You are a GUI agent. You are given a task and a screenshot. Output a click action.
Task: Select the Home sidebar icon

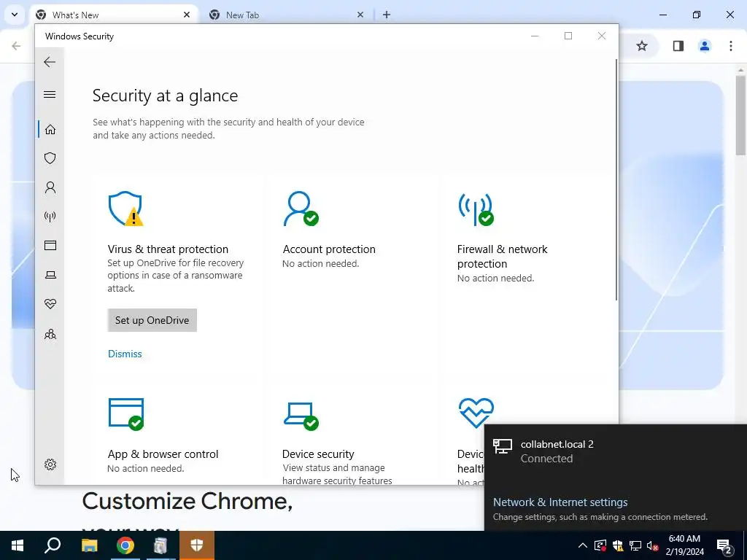coord(50,130)
